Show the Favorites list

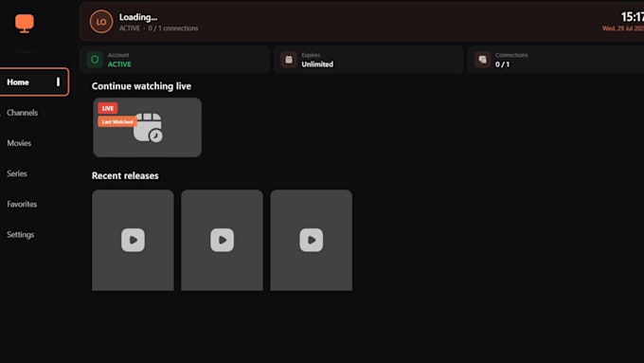click(22, 204)
